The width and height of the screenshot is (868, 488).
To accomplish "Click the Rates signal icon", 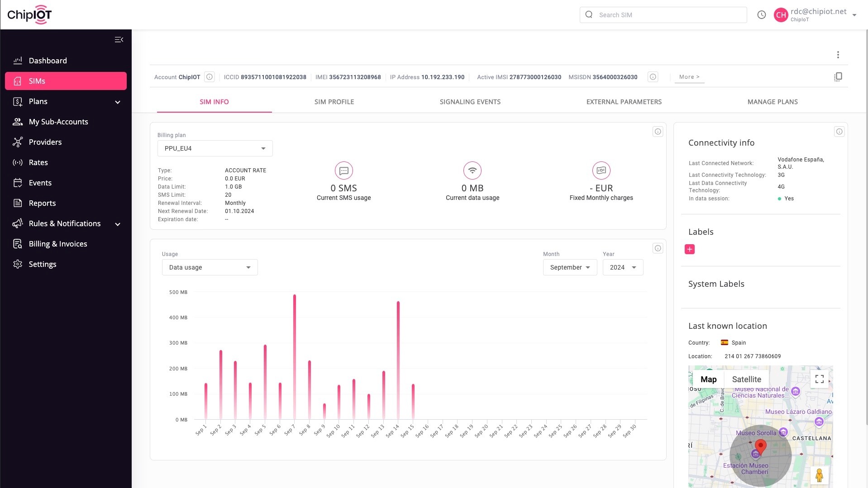I will [18, 162].
